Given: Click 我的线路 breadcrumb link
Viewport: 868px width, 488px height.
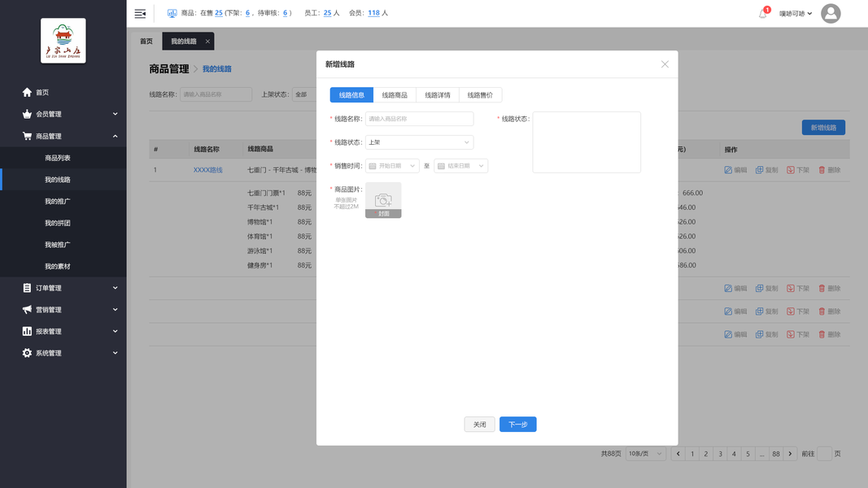Looking at the screenshot, I should point(217,69).
